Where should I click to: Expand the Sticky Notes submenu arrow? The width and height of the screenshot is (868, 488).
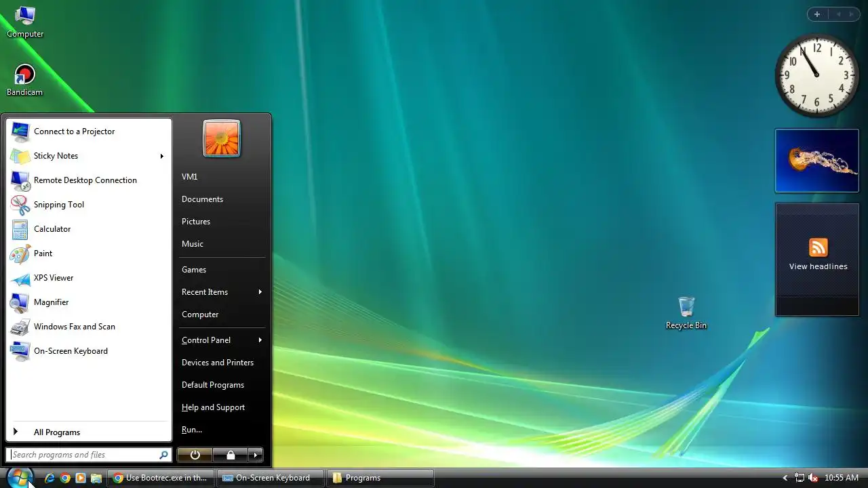tap(162, 156)
